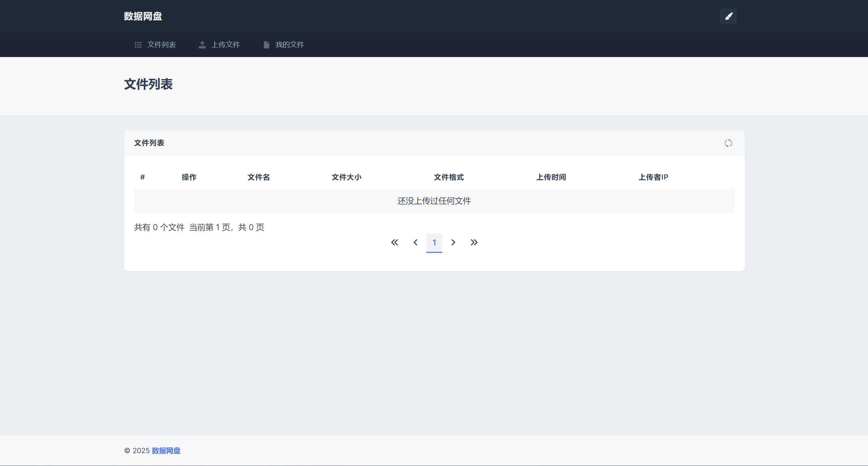
Task: Open the 我的文件 navigation item
Action: [x=289, y=44]
